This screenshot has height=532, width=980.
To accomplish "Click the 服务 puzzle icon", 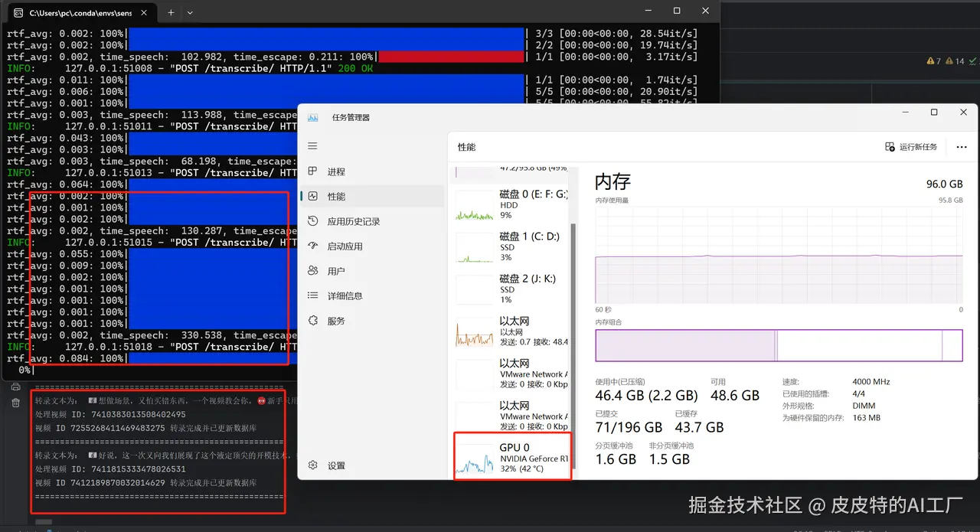I will pyautogui.click(x=312, y=321).
